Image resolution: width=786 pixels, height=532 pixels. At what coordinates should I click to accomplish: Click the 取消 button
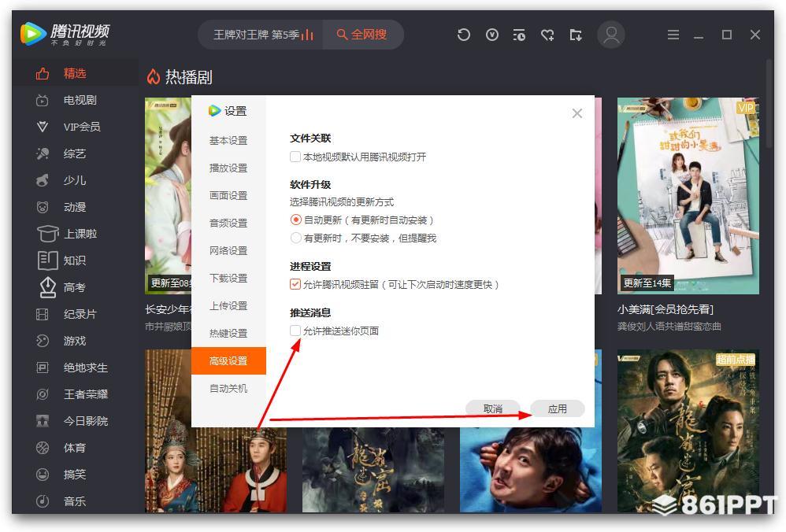pyautogui.click(x=493, y=408)
